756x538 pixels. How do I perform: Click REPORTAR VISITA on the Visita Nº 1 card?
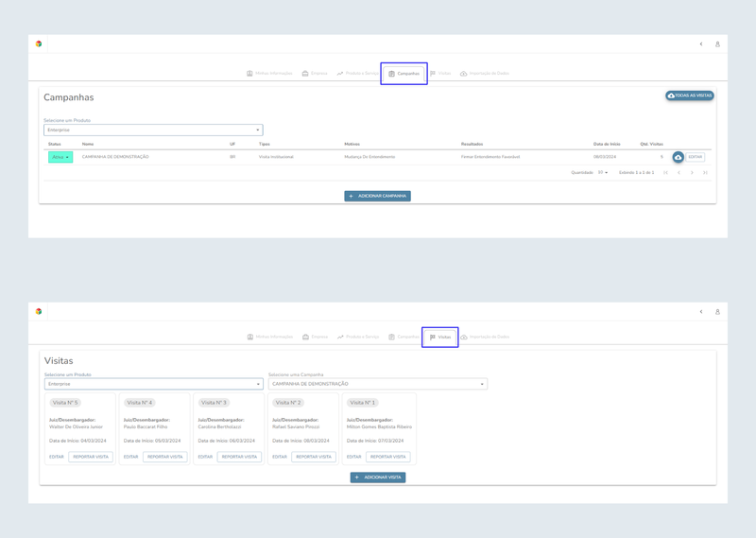point(388,457)
